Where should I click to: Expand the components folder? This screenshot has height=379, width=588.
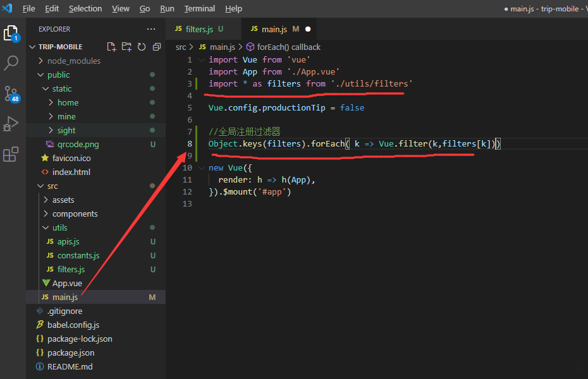(75, 214)
